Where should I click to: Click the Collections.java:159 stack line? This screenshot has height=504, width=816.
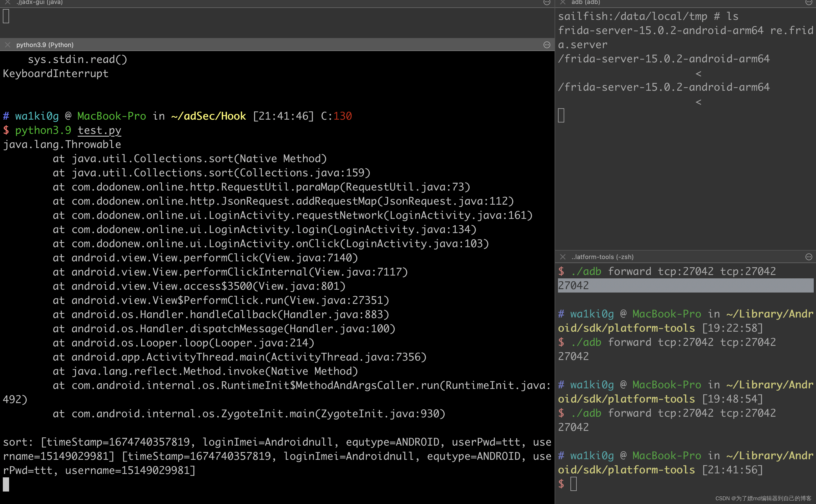click(212, 173)
